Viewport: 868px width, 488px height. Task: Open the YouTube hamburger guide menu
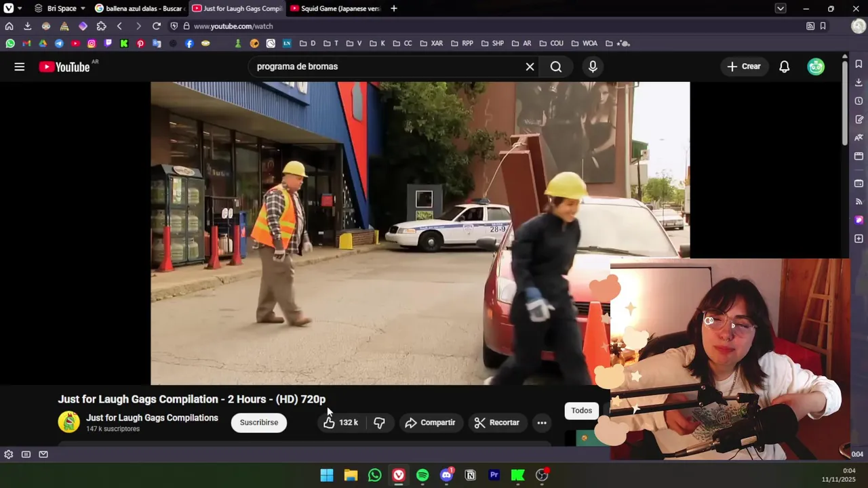[20, 66]
